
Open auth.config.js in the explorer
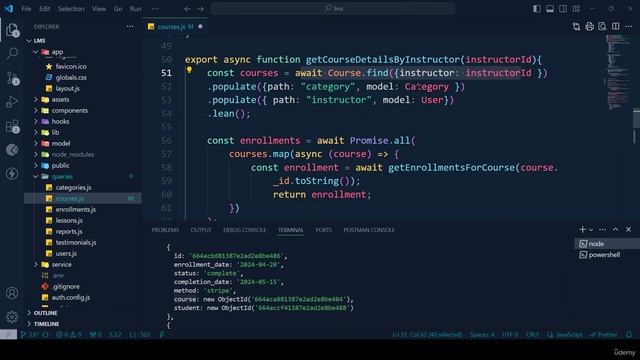pos(71,298)
